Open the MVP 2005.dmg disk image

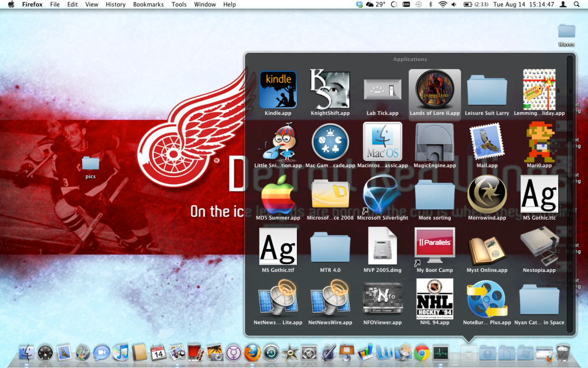(382, 247)
